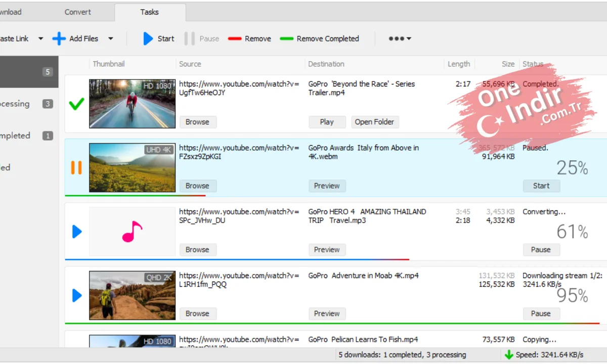607x364 pixels.
Task: Click Play for Beyond the Race Trailer.mp4
Action: tap(327, 122)
